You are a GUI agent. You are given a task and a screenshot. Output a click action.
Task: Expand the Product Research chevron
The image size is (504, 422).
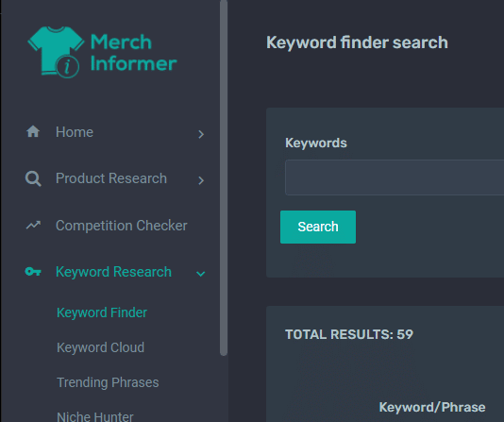(x=201, y=180)
